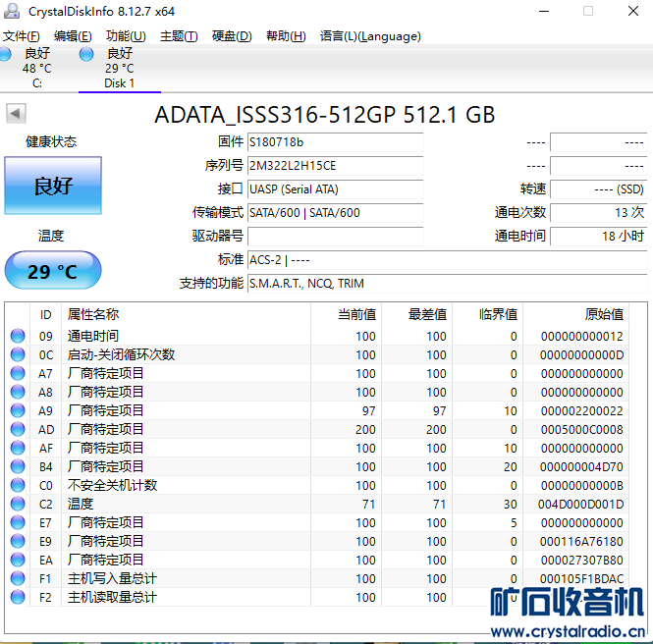This screenshot has width=653, height=644.
Task: Click the 良好 health status button
Action: [x=53, y=186]
